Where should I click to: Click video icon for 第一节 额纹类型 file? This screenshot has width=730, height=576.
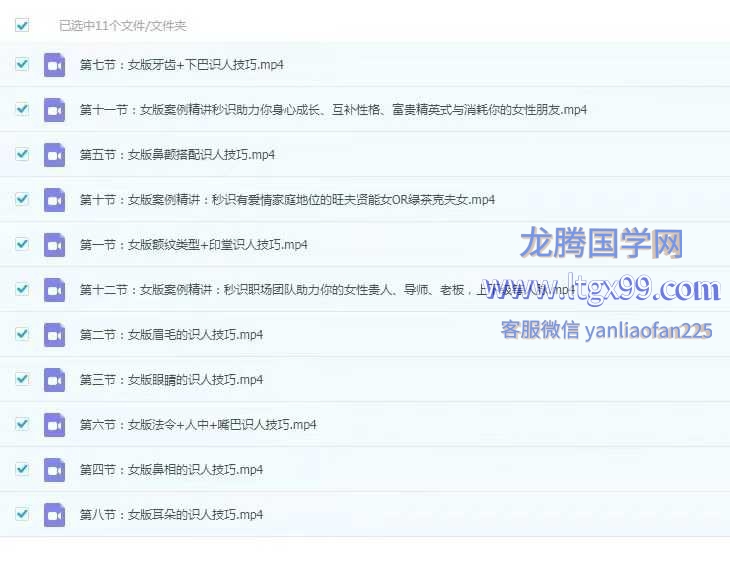click(54, 245)
